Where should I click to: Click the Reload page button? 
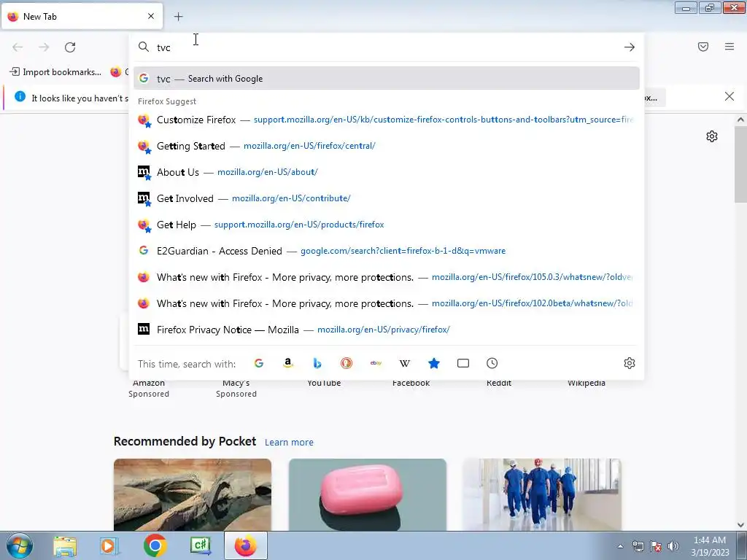(x=70, y=47)
